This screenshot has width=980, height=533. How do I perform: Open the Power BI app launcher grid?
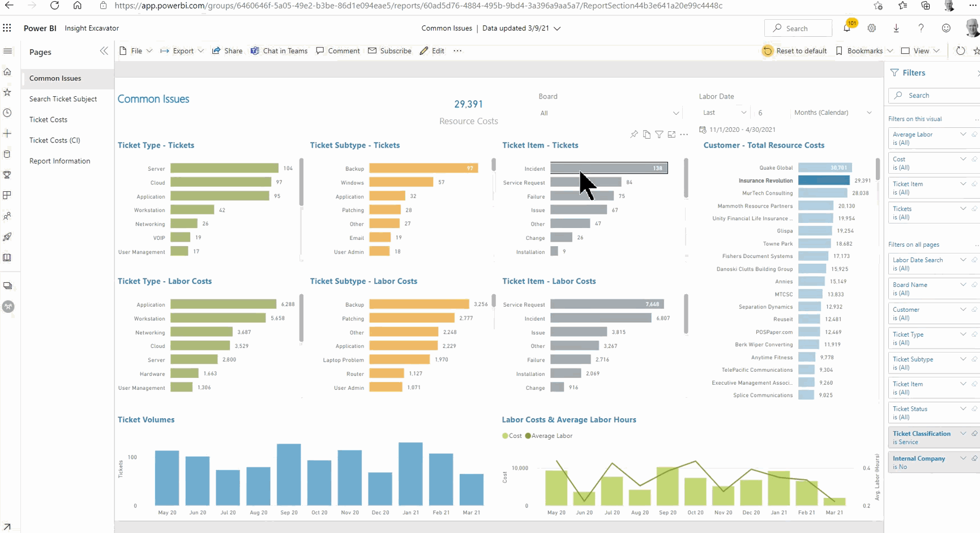tap(7, 28)
